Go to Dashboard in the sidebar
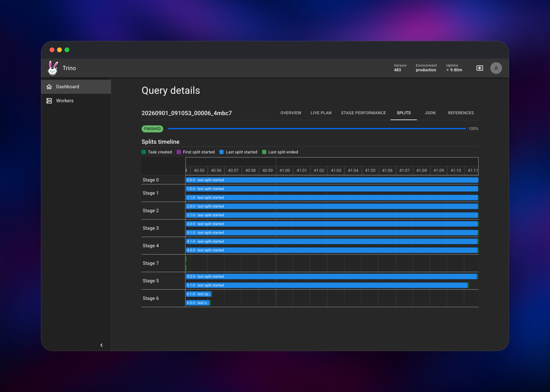 (76, 87)
